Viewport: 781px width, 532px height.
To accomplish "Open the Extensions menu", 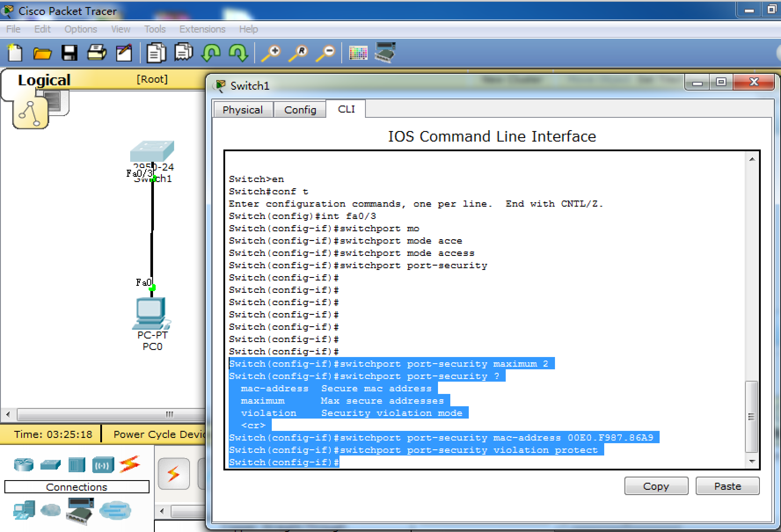I will pos(202,29).
